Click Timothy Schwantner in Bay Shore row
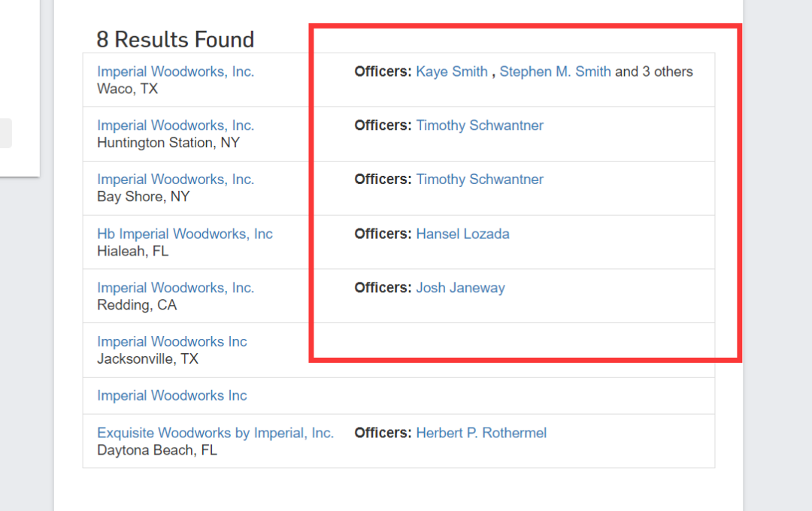This screenshot has width=812, height=511. click(480, 180)
